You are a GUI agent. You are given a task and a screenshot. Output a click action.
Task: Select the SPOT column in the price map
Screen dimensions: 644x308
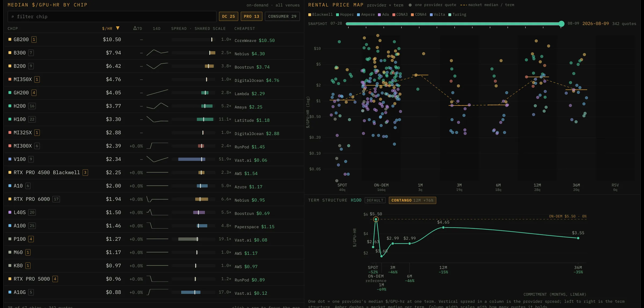(x=342, y=187)
